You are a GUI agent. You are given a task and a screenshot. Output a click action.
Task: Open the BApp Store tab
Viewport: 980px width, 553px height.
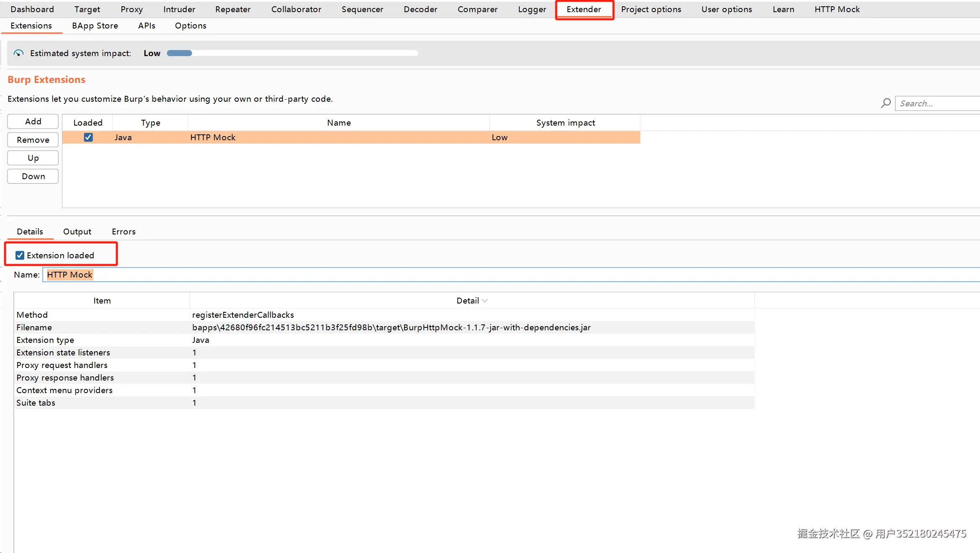pos(95,26)
